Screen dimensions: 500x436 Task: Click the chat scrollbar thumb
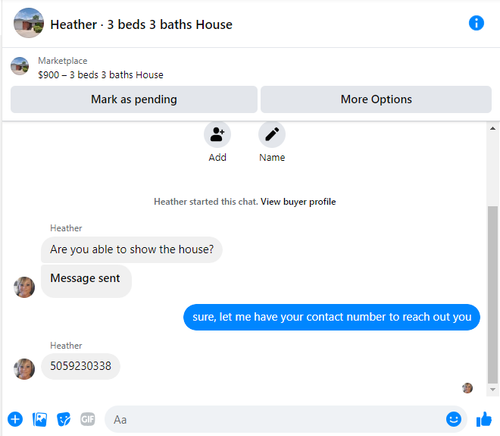coord(493,295)
